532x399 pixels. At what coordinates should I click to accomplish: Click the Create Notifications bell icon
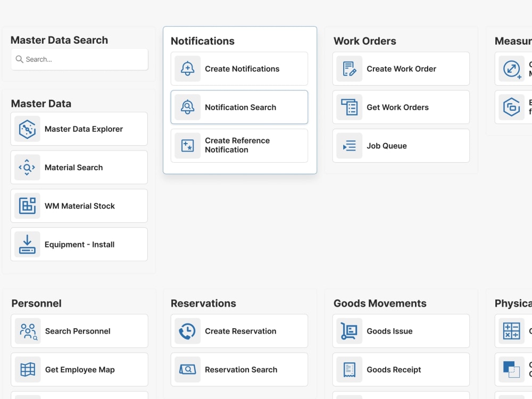tap(187, 69)
